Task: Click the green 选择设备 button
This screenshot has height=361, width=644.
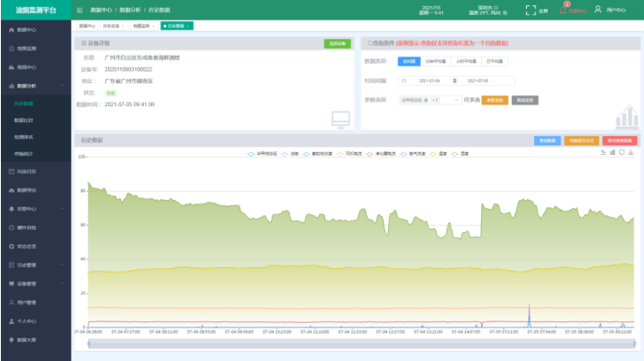Action: [x=337, y=42]
